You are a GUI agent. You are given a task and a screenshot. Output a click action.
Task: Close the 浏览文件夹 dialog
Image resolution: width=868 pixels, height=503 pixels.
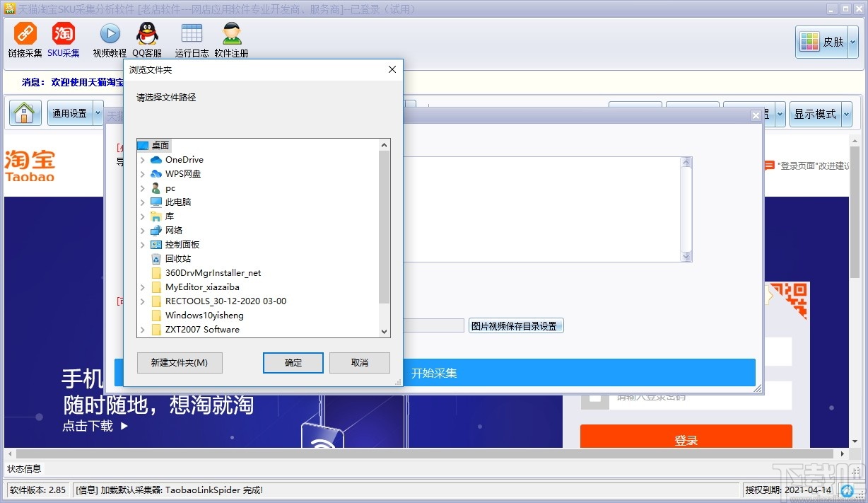coord(392,69)
